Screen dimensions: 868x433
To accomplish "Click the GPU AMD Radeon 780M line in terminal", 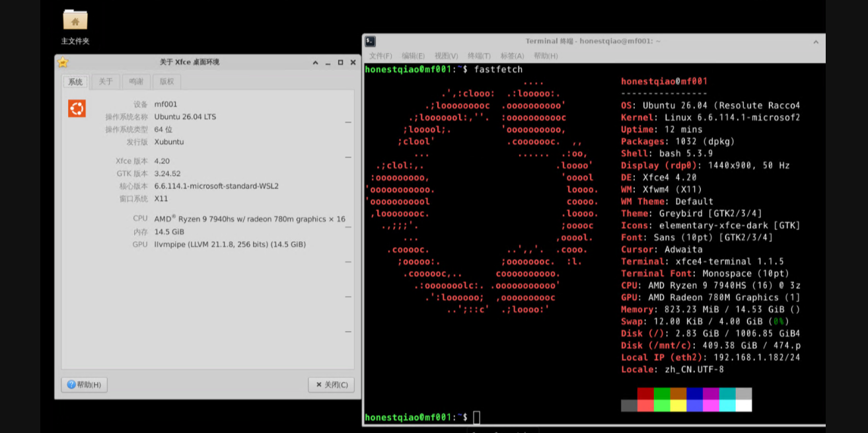I will tap(711, 297).
